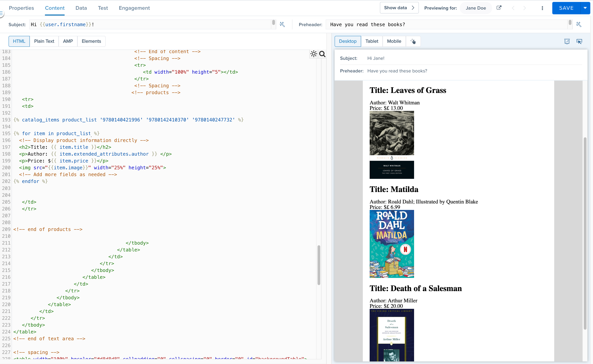Viewport: 593px width, 364px height.
Task: Click the 'for item in product_list' line
Action: 56,133
